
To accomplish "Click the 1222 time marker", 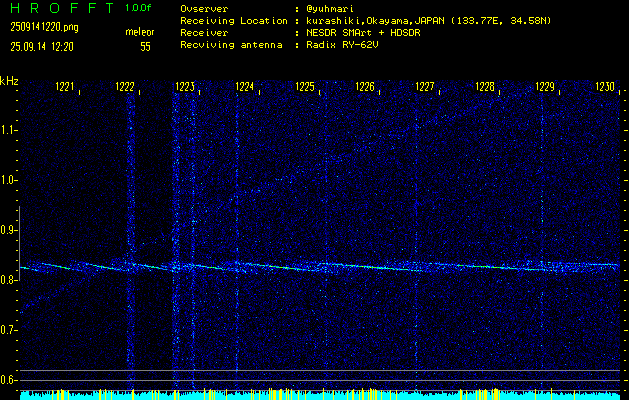I will point(125,87).
